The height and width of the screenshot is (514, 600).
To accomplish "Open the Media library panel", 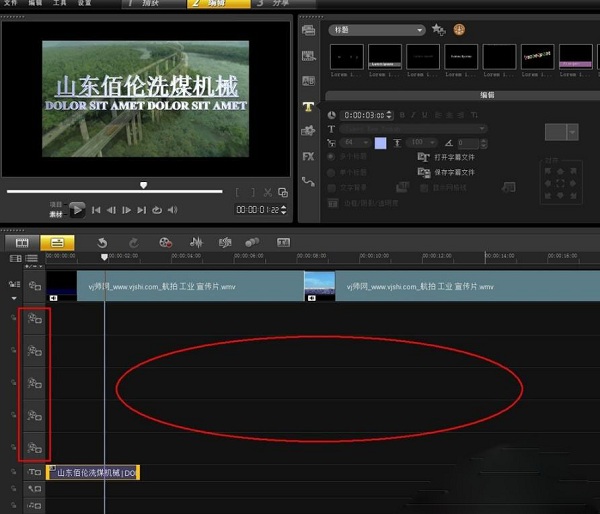I will click(308, 30).
